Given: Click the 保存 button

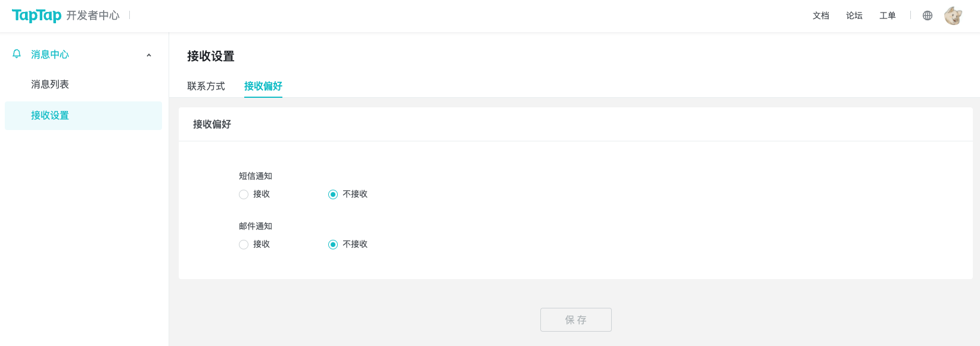Looking at the screenshot, I should click(576, 320).
